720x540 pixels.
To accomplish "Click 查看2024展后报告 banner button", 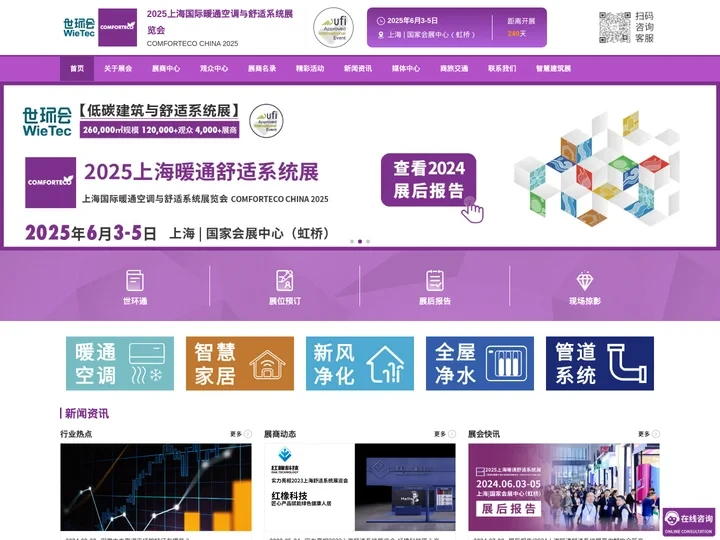I will (x=428, y=180).
